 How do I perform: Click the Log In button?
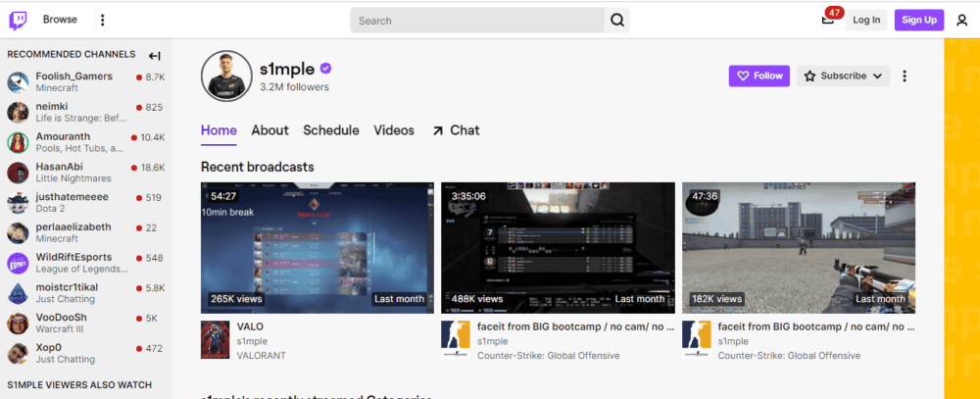click(866, 20)
